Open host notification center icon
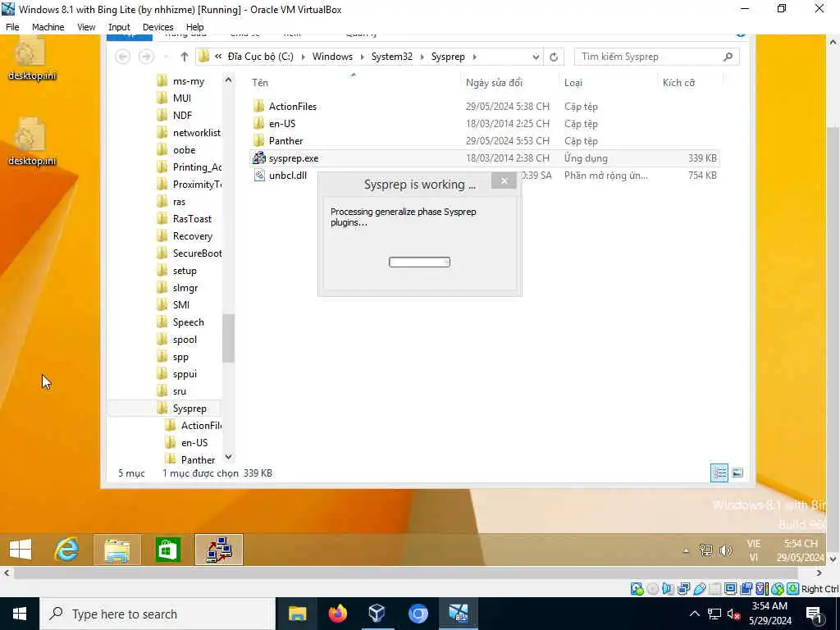This screenshot has width=840, height=630. pyautogui.click(x=814, y=614)
